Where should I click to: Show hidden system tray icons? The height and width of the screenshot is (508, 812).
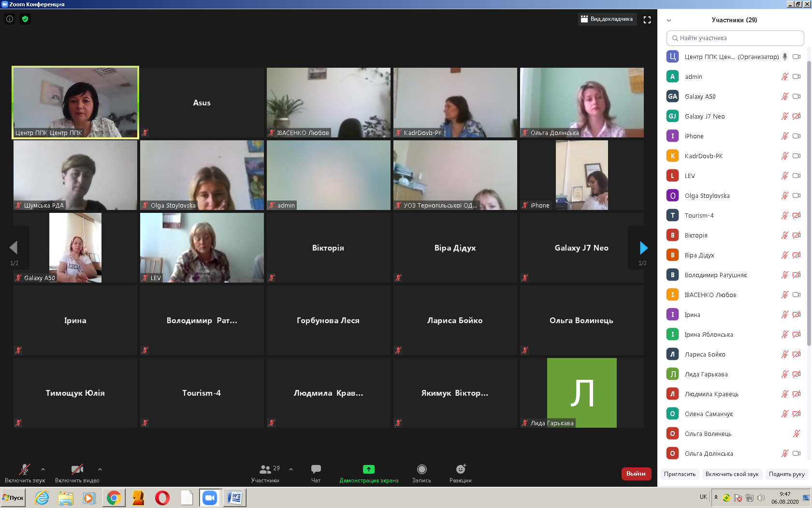[716, 497]
